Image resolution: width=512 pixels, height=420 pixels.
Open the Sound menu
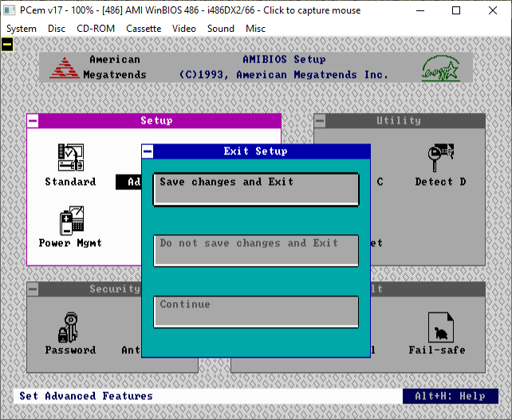(221, 29)
